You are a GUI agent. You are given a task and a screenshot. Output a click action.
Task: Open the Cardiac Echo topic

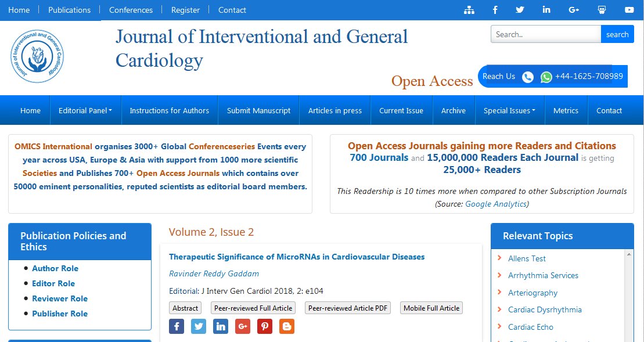coord(531,327)
